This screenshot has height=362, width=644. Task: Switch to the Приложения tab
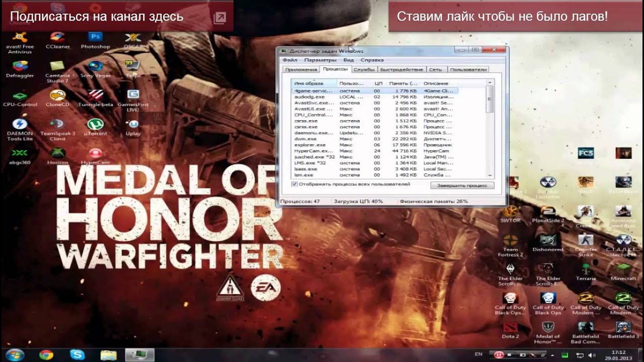coord(301,69)
